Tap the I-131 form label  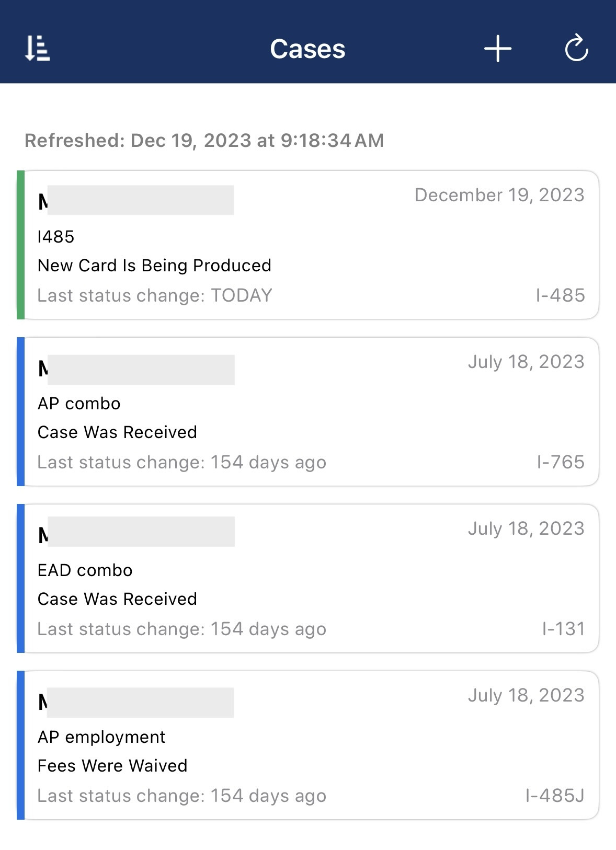[x=563, y=629]
